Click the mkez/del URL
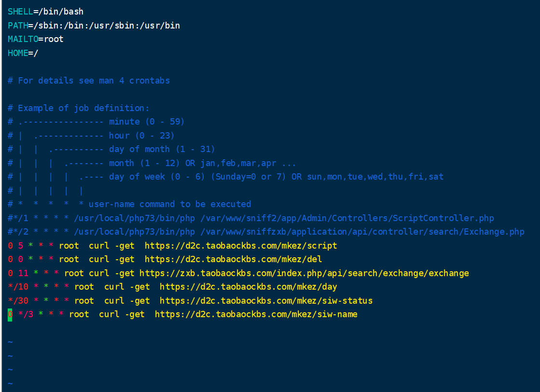The image size is (540, 392). (x=233, y=259)
